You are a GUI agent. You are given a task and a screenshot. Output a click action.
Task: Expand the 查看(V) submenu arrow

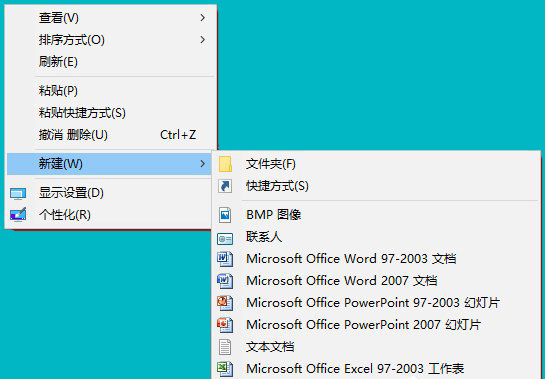click(203, 18)
